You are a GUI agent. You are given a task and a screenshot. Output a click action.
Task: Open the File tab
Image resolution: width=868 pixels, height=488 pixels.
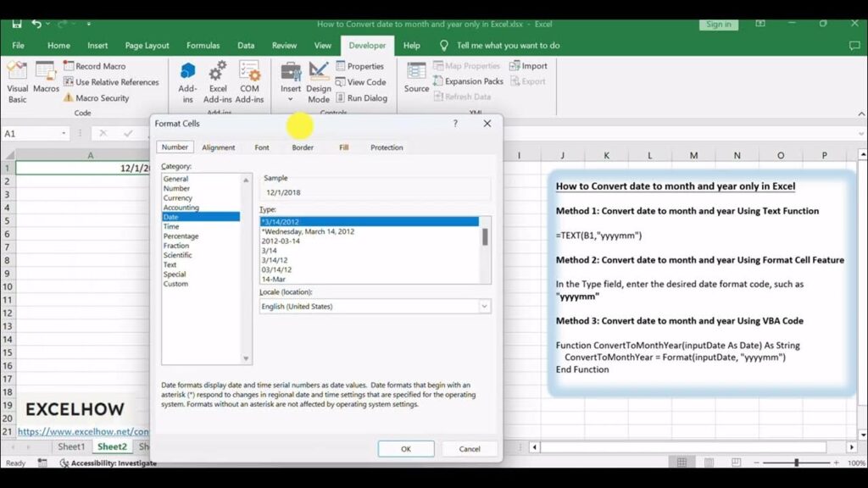pos(19,46)
